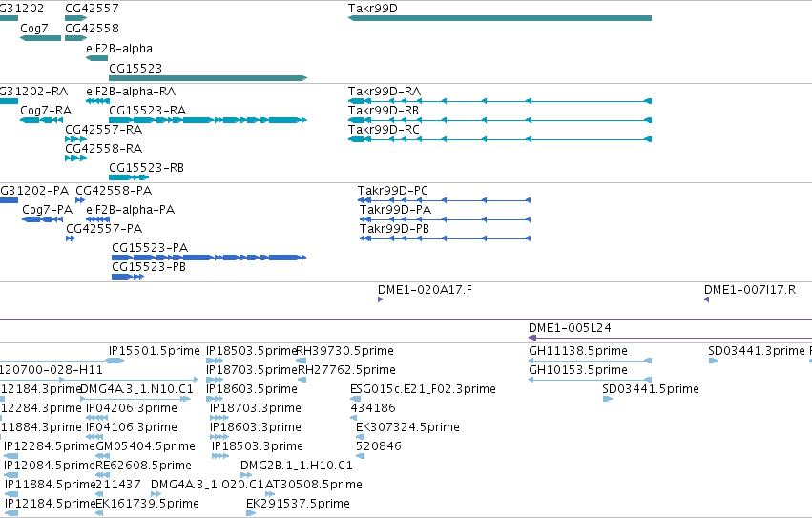Click the IP18603.3prime EST label

click(x=256, y=427)
